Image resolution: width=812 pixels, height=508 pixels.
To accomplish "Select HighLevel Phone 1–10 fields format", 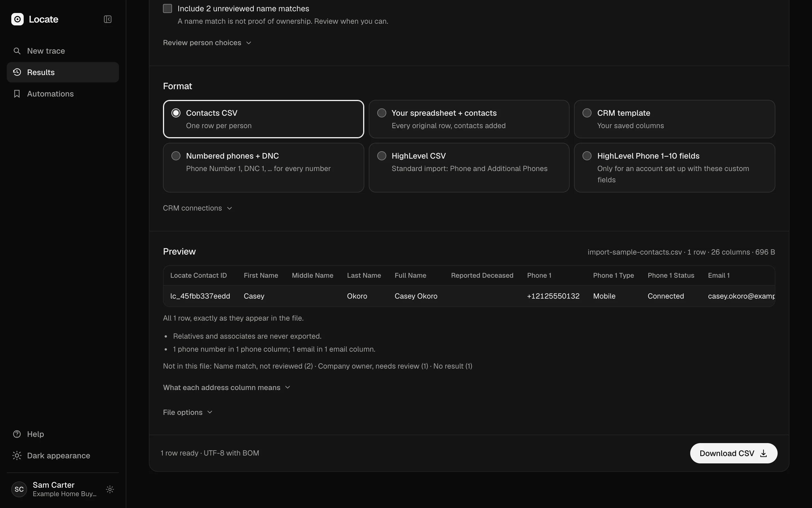I will click(674, 168).
